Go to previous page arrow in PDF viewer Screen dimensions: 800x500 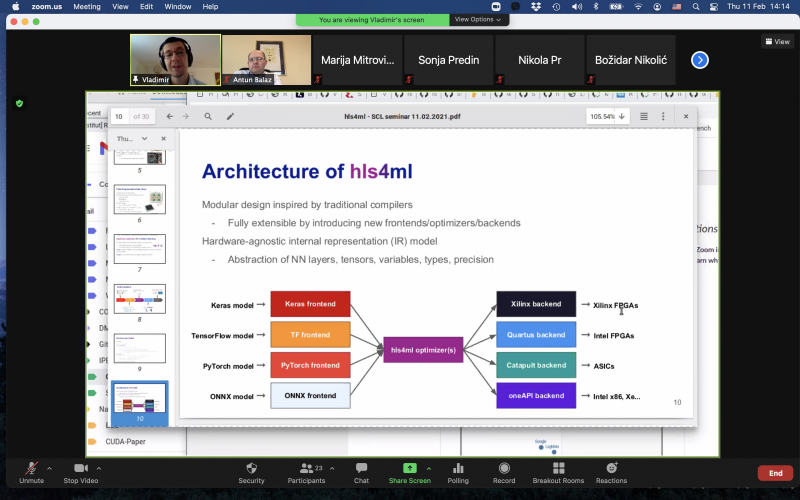coord(170,116)
